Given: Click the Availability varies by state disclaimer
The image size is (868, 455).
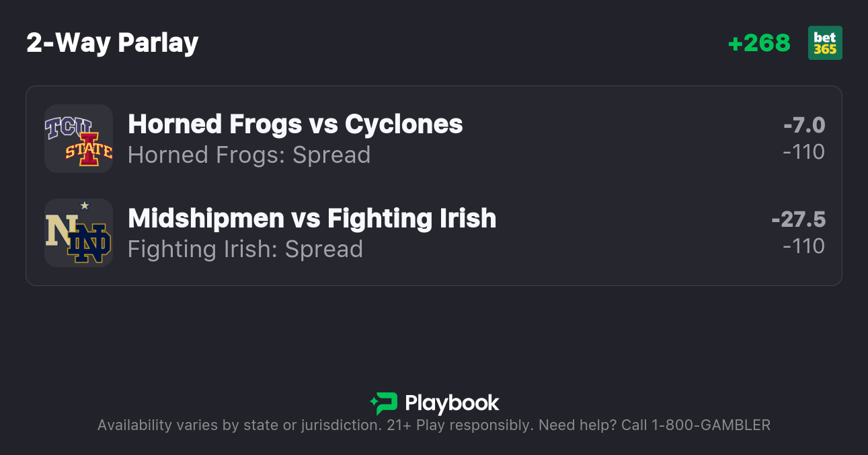Looking at the screenshot, I should coord(239,425).
